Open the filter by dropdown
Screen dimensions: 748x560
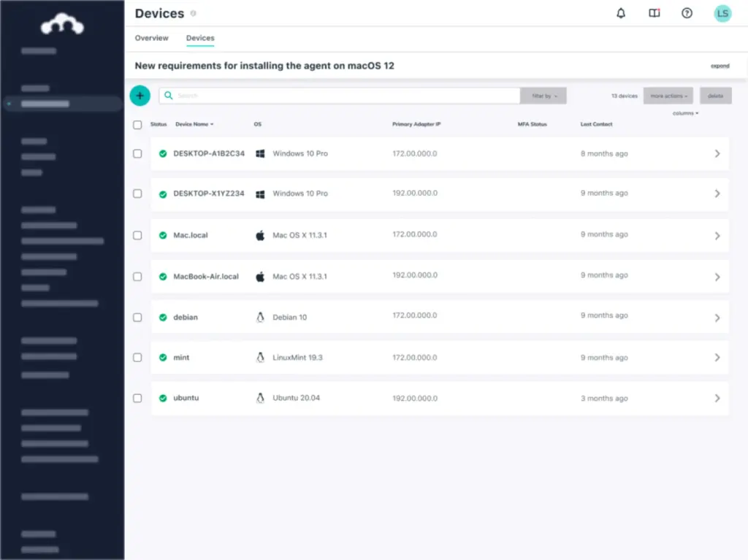click(543, 96)
